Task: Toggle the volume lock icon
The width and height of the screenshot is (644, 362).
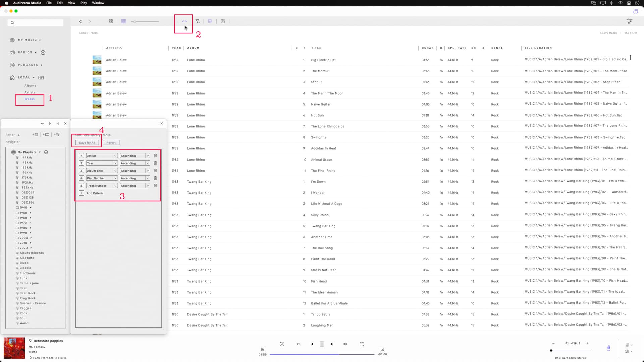Action: [x=609, y=348]
